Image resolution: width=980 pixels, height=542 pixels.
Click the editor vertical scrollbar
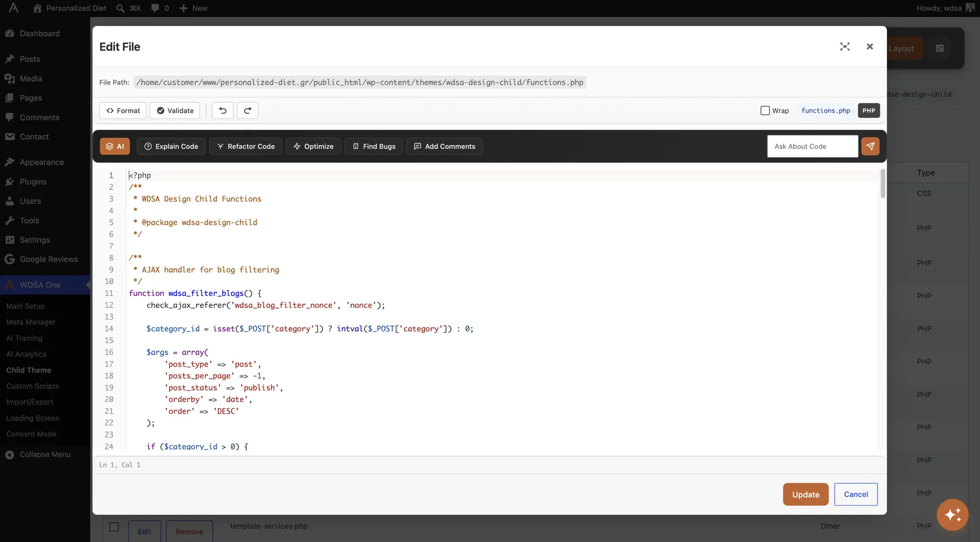pos(883,184)
